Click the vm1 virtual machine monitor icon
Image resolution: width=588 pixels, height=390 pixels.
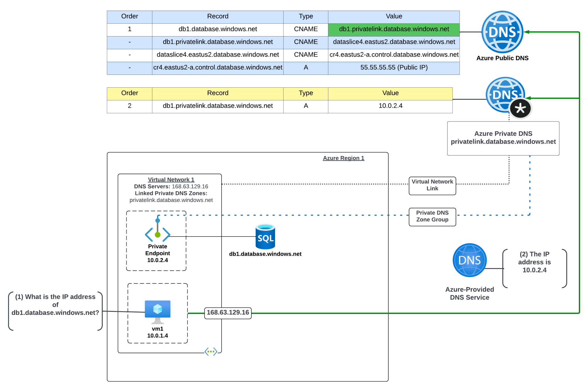click(x=157, y=312)
